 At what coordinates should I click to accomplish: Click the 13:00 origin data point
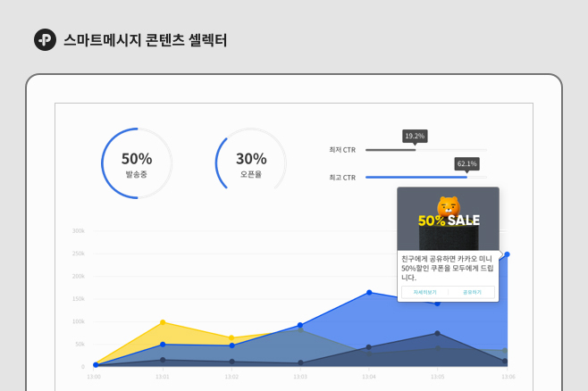tap(96, 365)
